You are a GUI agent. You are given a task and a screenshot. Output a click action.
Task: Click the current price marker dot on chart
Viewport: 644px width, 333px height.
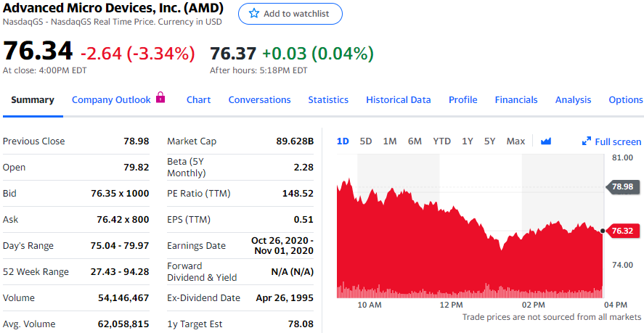point(603,231)
